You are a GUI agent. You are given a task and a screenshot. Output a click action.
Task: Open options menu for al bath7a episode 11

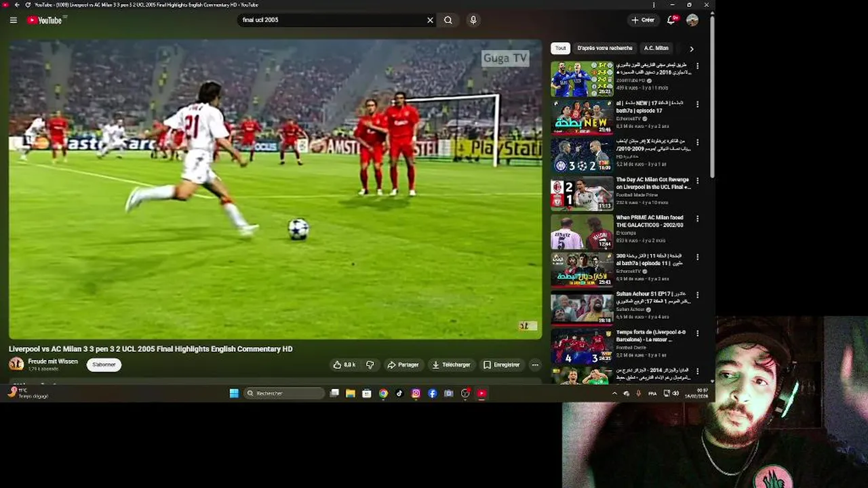[697, 257]
